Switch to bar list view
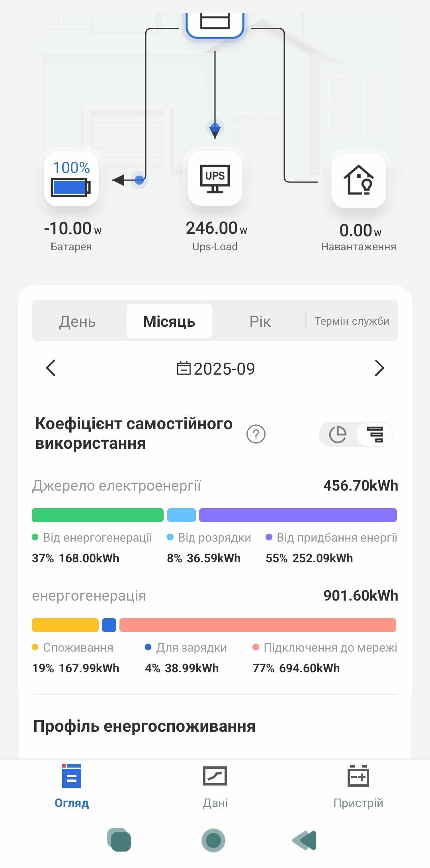Screen dimensions: 430x868 (x=375, y=434)
